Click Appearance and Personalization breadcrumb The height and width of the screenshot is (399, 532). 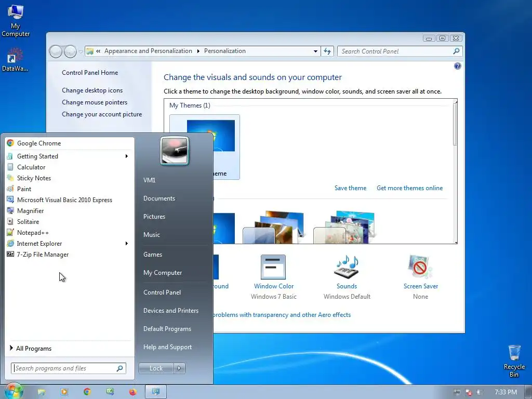point(148,51)
